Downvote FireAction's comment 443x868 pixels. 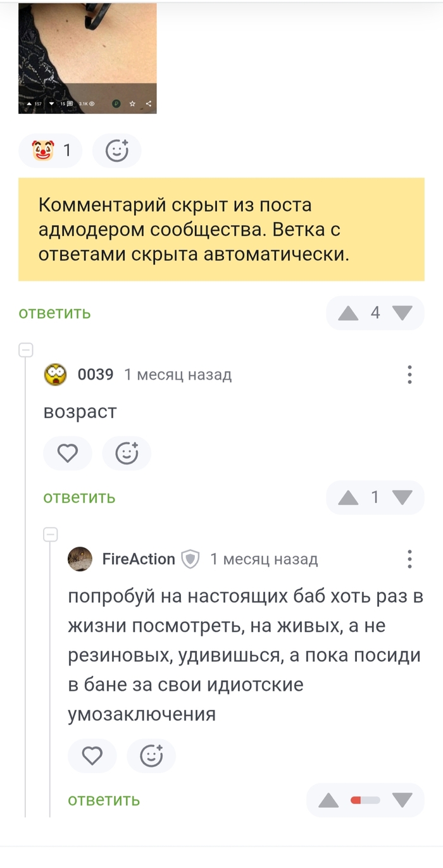pos(402,800)
